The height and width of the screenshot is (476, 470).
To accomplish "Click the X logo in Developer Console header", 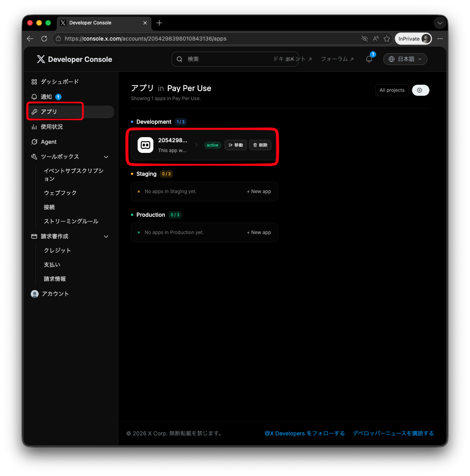I will 41,59.
